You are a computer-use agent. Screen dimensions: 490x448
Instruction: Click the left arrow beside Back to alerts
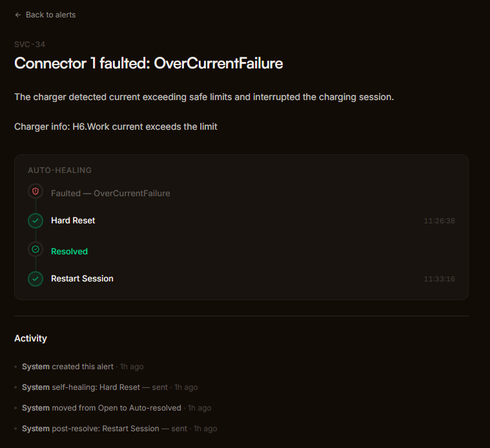coord(18,15)
